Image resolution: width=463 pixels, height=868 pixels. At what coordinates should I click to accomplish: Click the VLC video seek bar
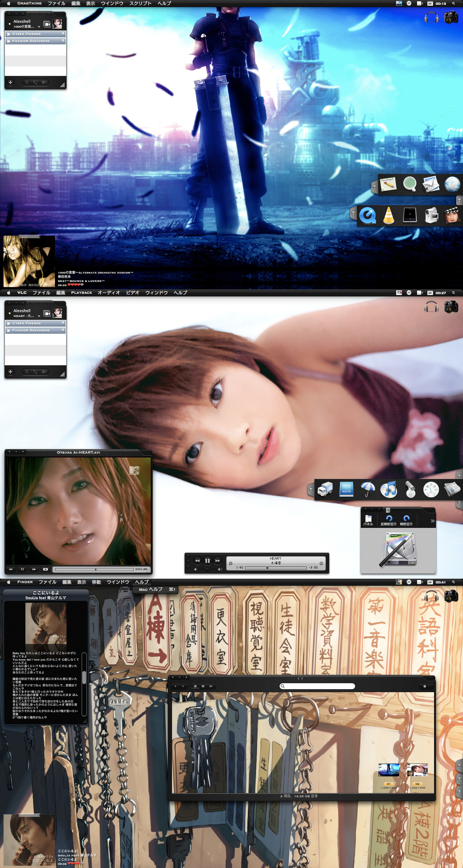click(x=94, y=569)
